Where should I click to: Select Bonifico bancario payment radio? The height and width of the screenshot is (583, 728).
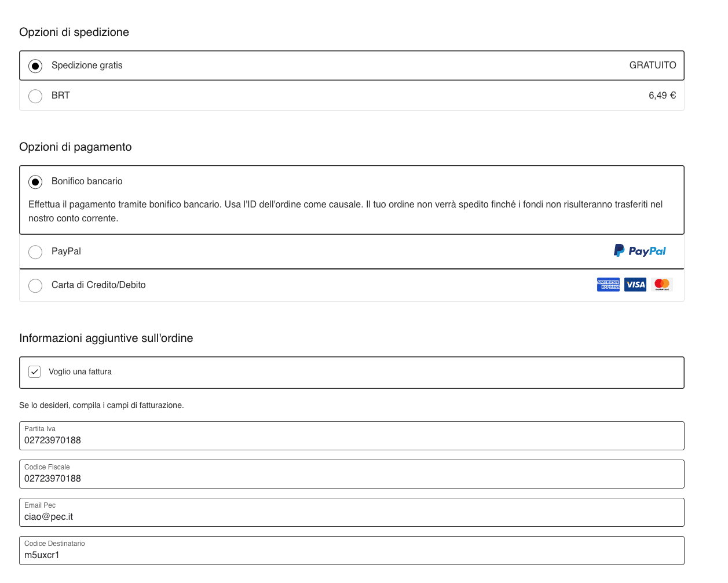point(35,182)
